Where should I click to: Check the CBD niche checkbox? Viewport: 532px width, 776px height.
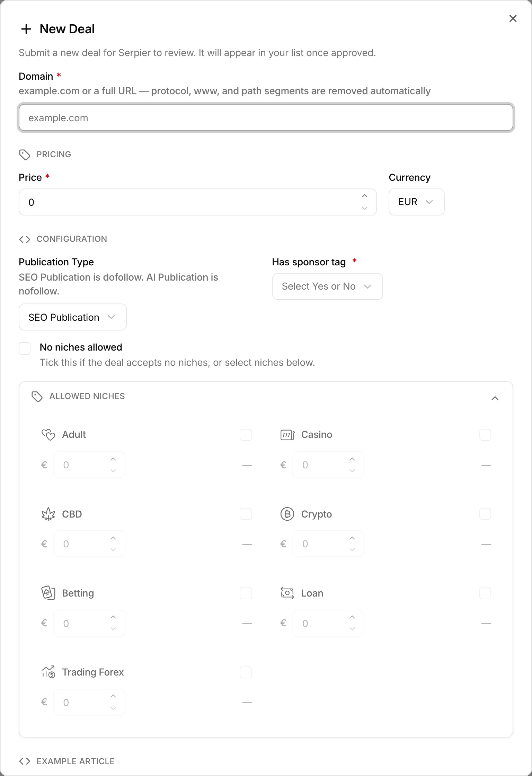click(x=246, y=514)
